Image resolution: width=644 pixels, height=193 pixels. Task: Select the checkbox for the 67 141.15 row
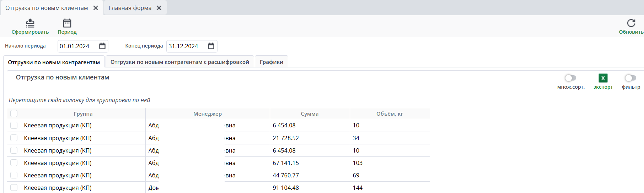14,163
